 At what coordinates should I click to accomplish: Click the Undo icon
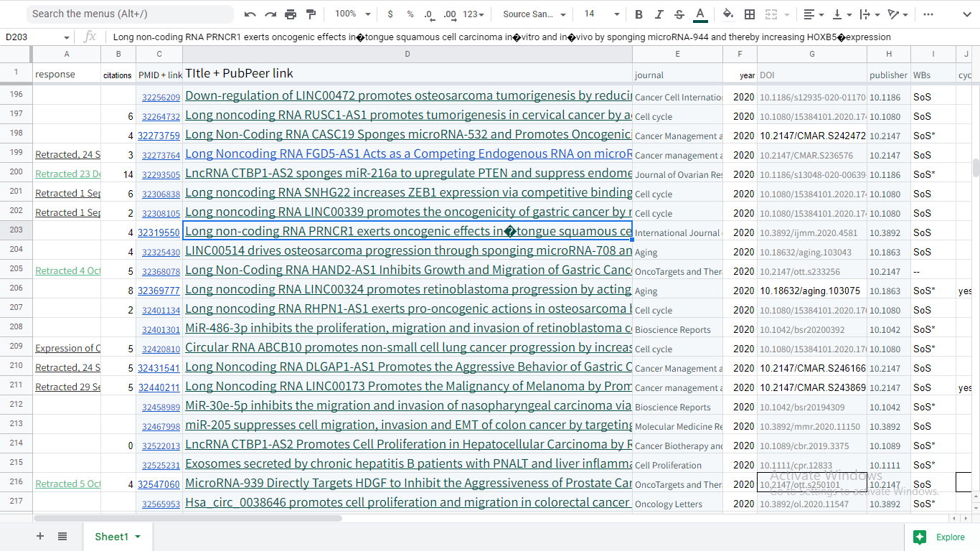tap(250, 14)
